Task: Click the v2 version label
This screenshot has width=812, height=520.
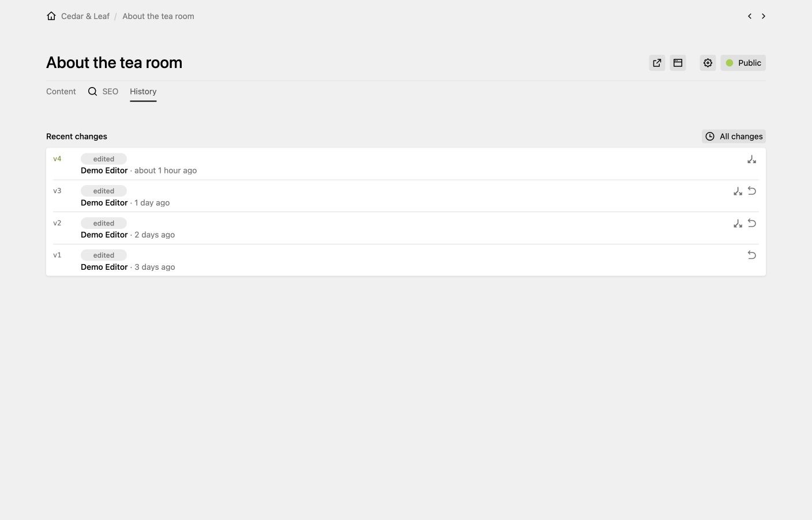Action: point(57,223)
